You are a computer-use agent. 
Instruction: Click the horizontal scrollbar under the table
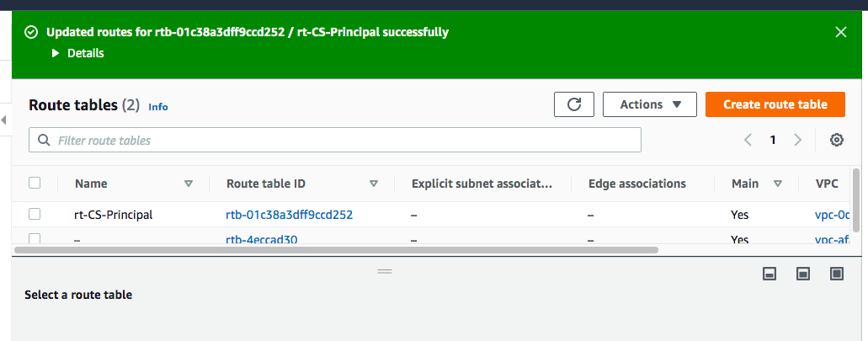pyautogui.click(x=337, y=250)
